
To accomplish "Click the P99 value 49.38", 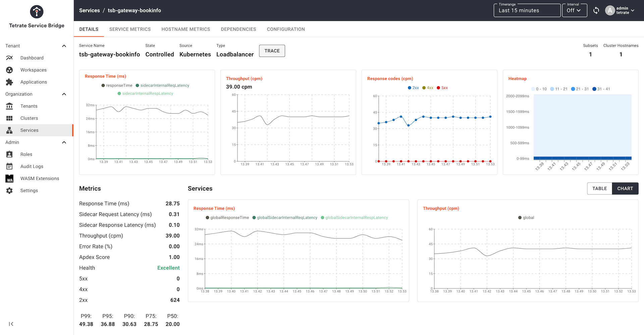I will pos(86,324).
